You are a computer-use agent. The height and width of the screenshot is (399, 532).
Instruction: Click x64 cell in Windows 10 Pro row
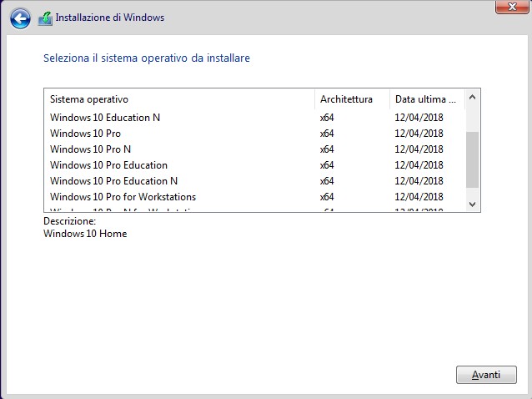click(x=327, y=134)
